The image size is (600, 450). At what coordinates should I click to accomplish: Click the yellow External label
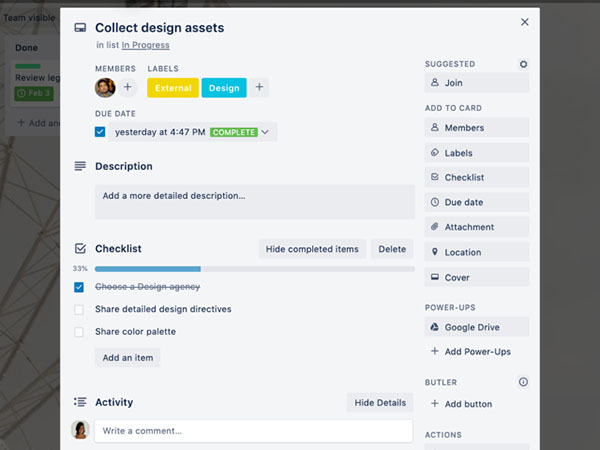pyautogui.click(x=173, y=88)
